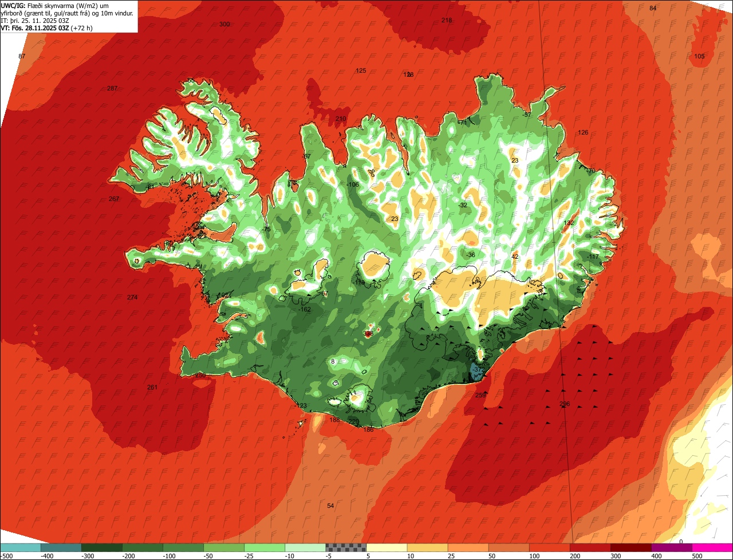Click map value 267 west of the Westfjords
Screen dimensions: 733x560
(114, 199)
